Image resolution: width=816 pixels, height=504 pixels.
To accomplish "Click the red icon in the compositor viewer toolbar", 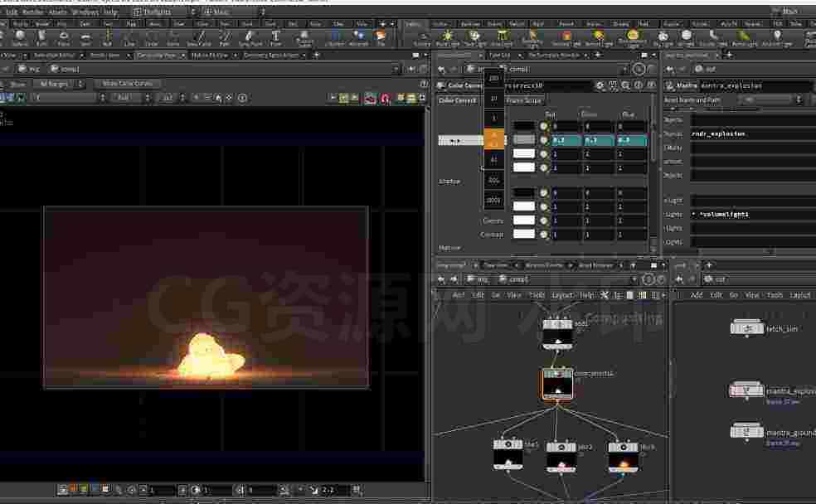I will click(385, 98).
